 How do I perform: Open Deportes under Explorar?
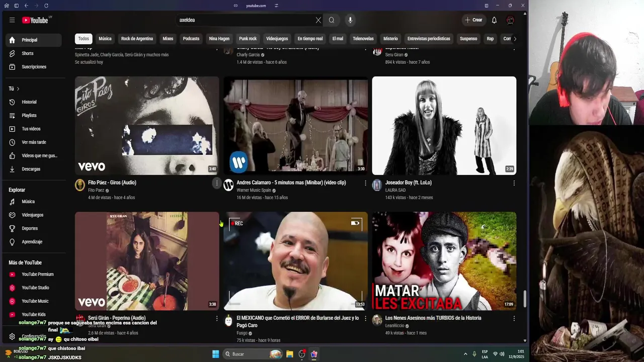pyautogui.click(x=33, y=228)
